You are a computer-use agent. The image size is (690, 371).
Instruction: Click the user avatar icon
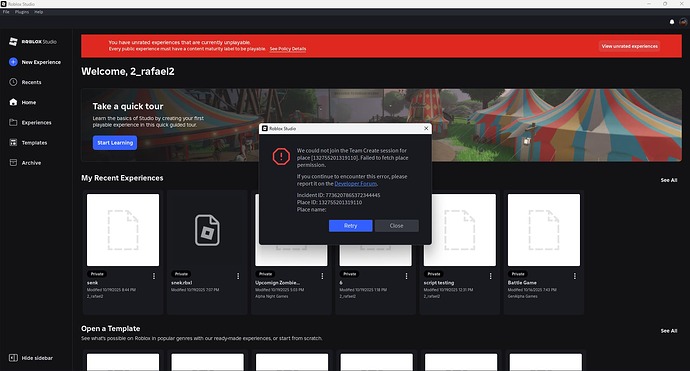coord(683,22)
